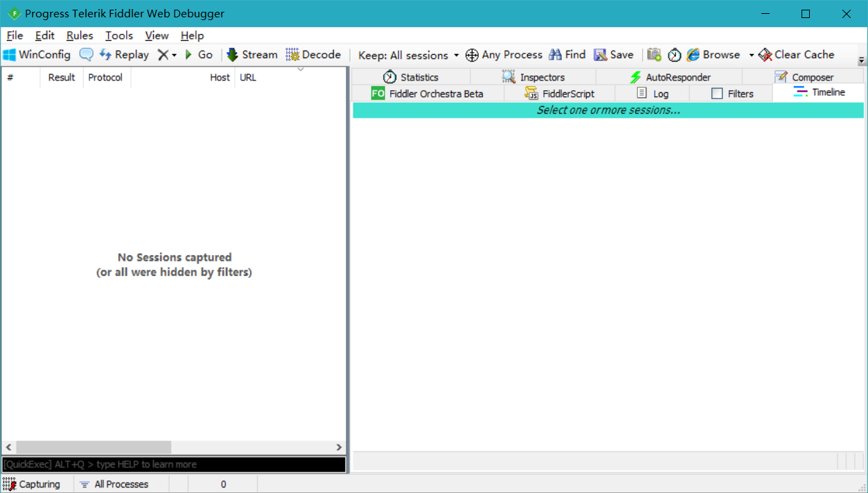Viewport: 868px width, 493px height.
Task: Switch to the Composer tab
Action: (804, 77)
